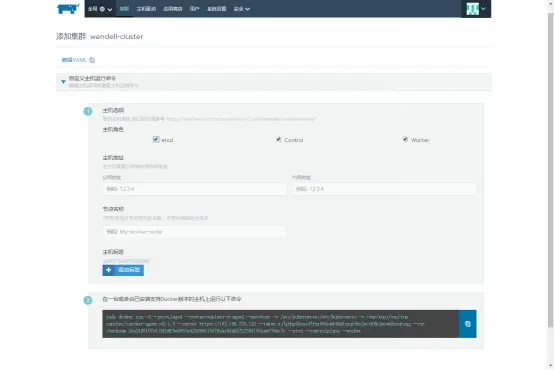Click the wendell-cluster title text
This screenshot has width=554, height=370.
[x=117, y=37]
